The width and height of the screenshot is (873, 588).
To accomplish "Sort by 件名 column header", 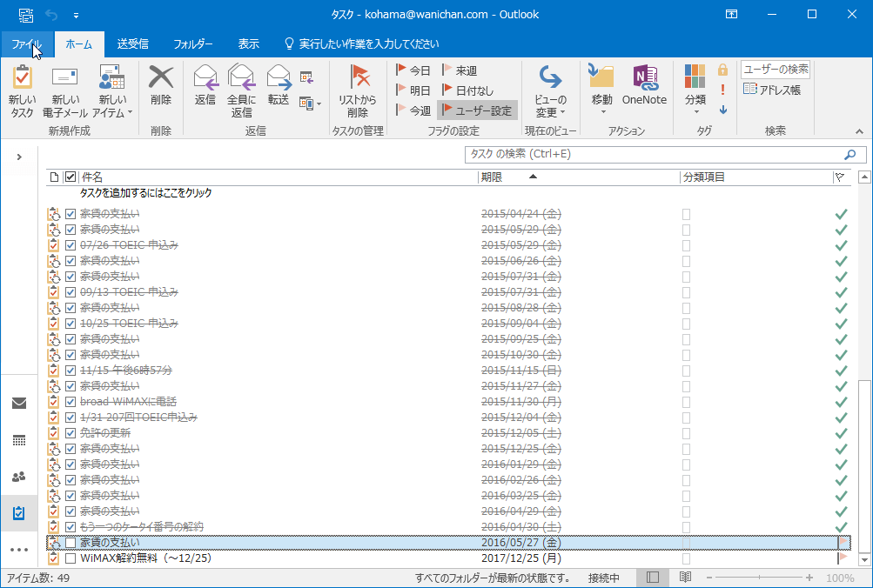I will pyautogui.click(x=278, y=177).
